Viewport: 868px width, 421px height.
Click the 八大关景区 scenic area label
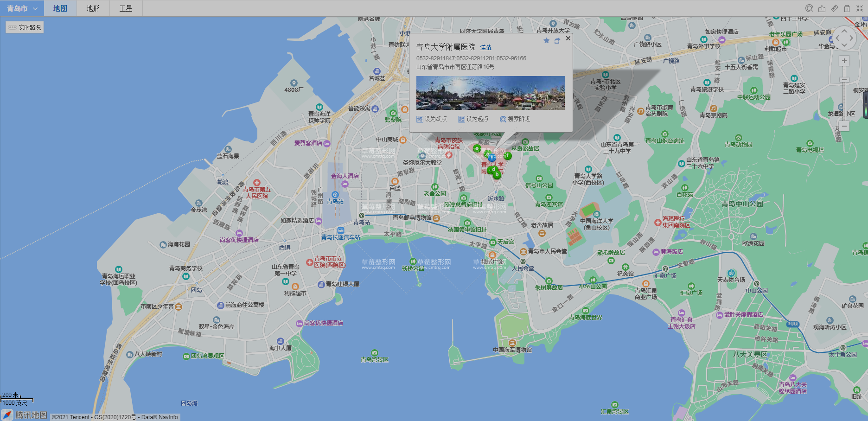pyautogui.click(x=750, y=355)
